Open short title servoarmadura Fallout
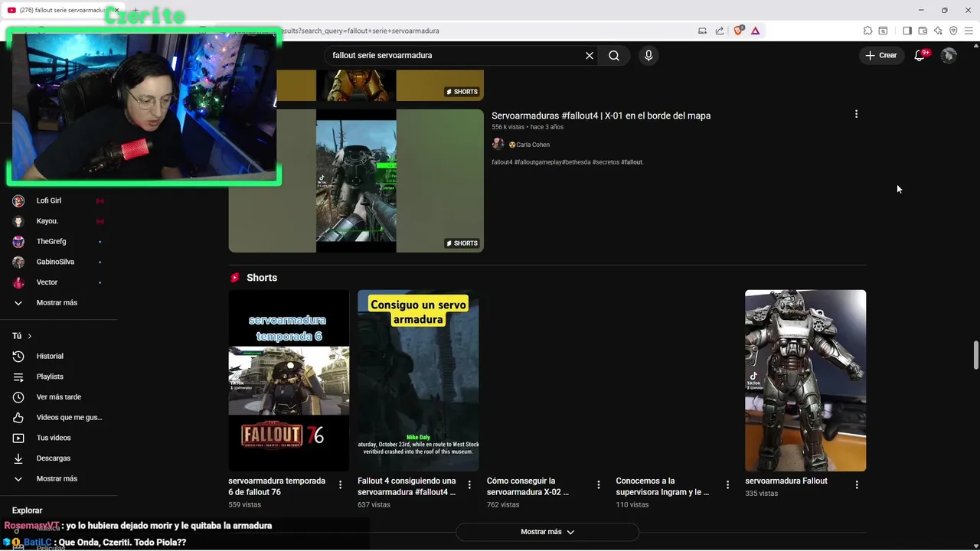 (786, 481)
